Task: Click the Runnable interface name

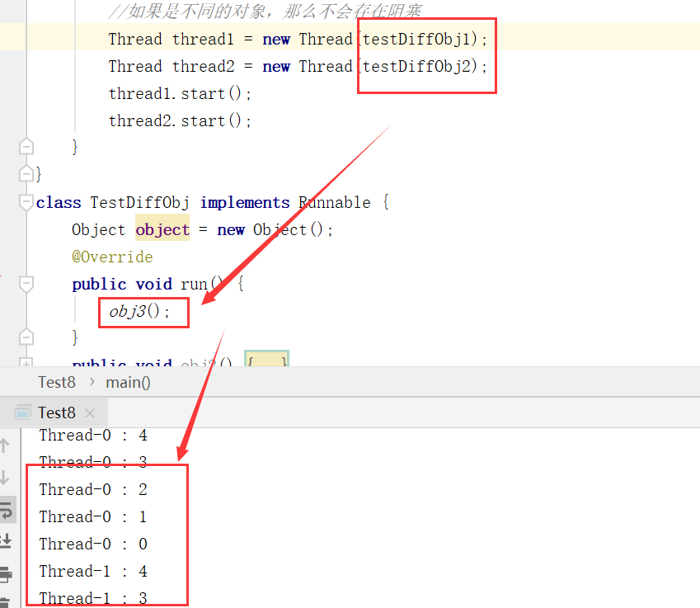Action: (x=335, y=202)
